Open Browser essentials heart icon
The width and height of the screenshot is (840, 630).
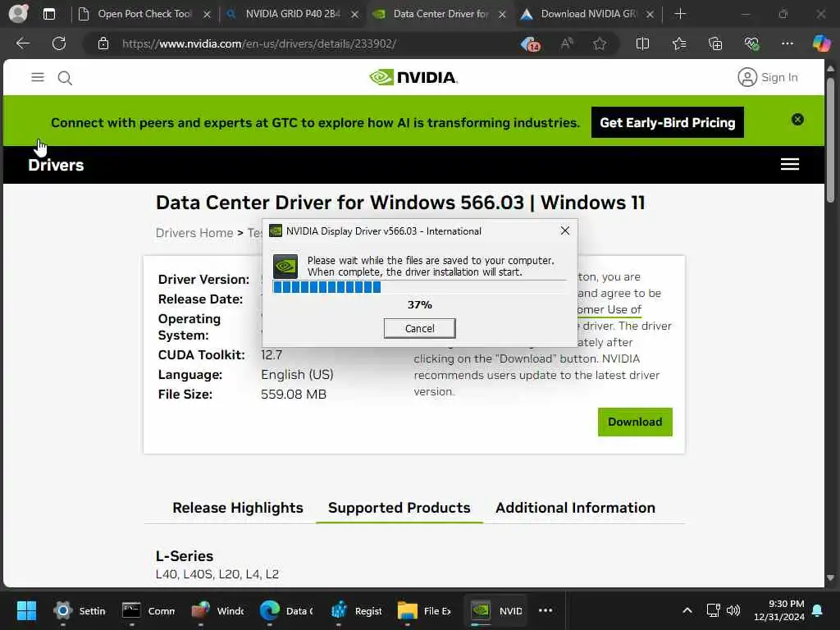[751, 43]
